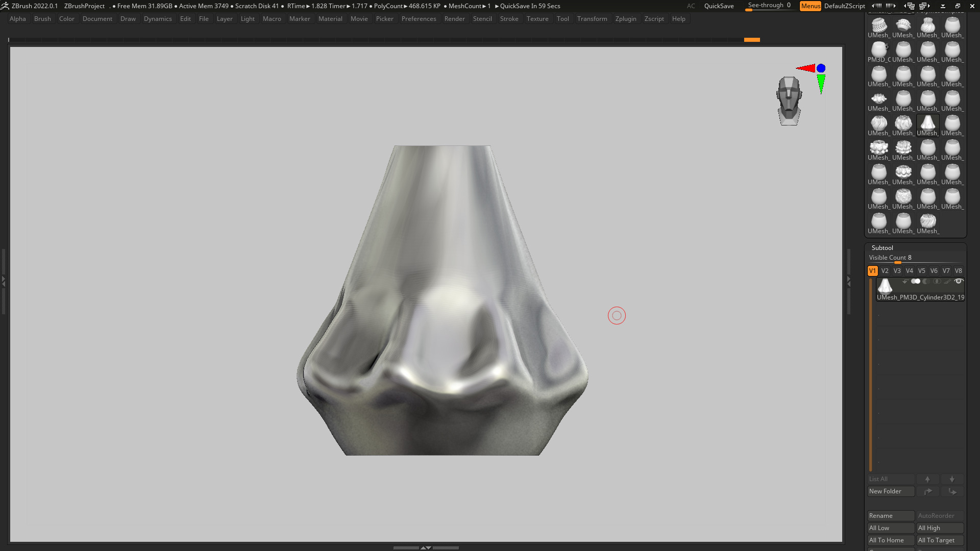Enable visibility set V3

point(897,271)
